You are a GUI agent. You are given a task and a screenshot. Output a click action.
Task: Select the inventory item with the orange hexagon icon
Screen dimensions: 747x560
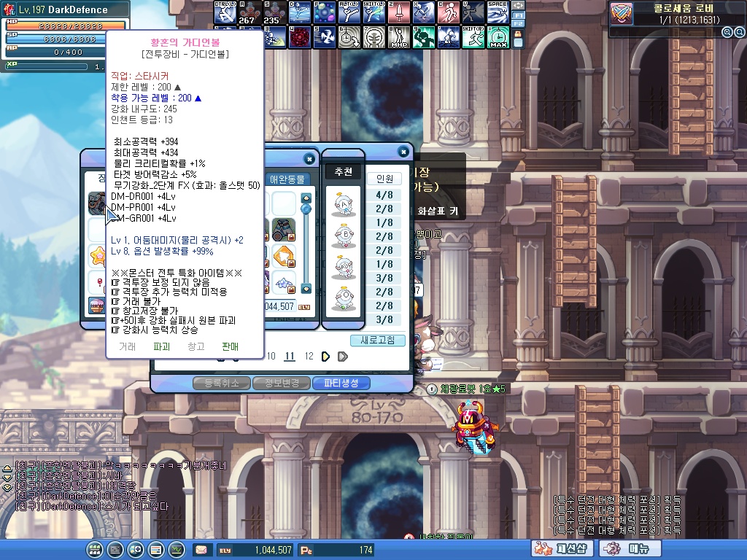coord(284,255)
